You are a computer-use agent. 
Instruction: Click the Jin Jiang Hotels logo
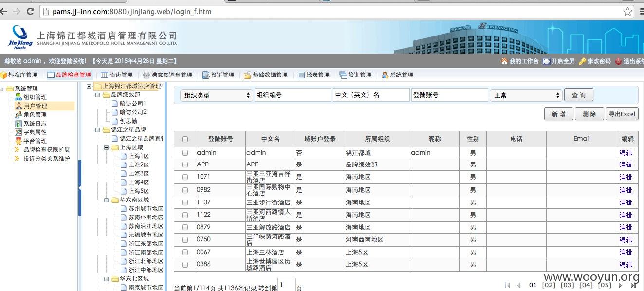click(x=20, y=37)
